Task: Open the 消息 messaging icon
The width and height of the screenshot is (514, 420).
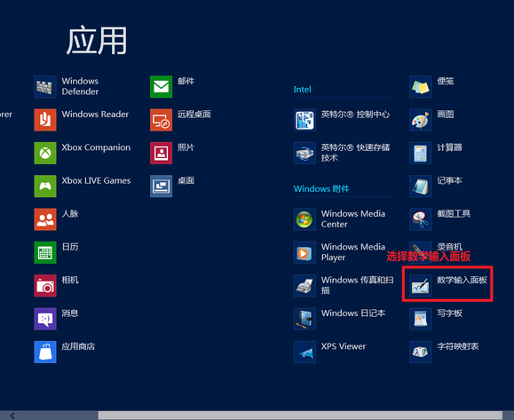Action: click(45, 319)
